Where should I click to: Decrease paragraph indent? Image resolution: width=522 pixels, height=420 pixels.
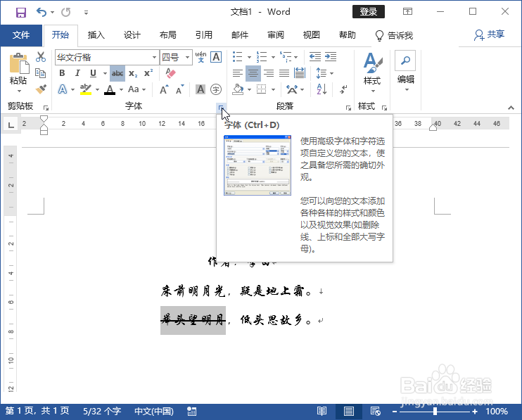[315, 56]
